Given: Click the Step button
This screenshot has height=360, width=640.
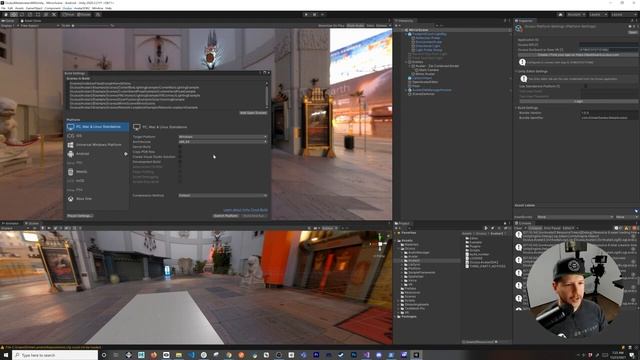Looking at the screenshot, I should tap(322, 14).
